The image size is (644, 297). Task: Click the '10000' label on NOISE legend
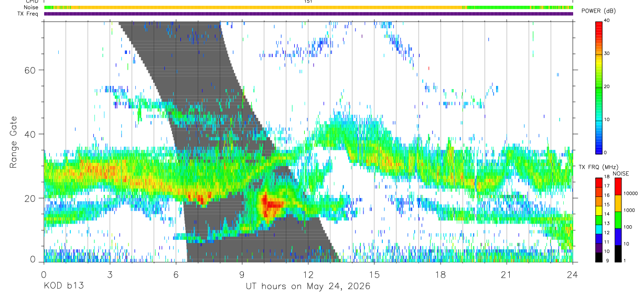pyautogui.click(x=631, y=193)
